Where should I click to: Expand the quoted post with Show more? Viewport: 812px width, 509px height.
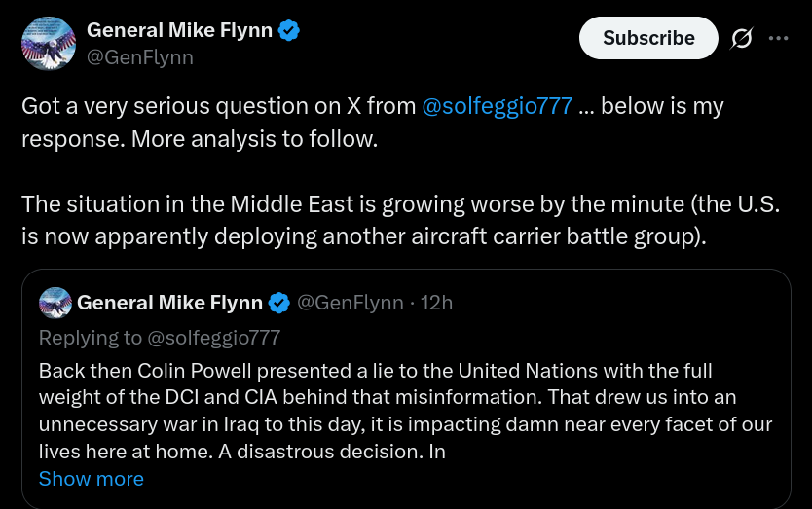pyautogui.click(x=92, y=479)
